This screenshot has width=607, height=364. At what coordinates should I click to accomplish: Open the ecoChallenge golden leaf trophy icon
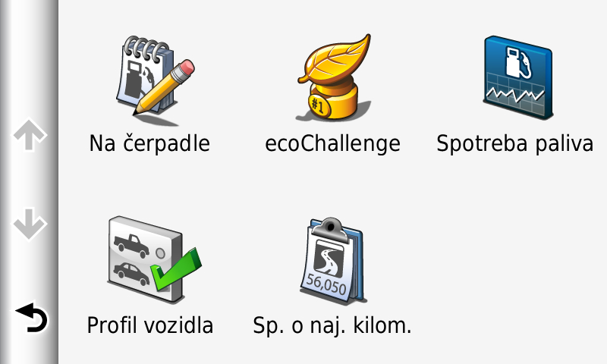(x=333, y=77)
